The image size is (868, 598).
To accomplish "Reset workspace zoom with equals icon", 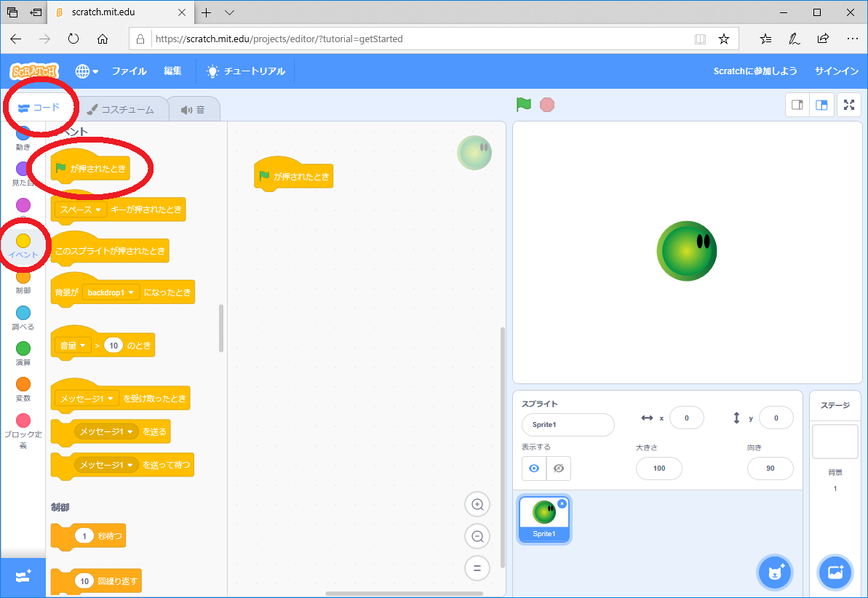I will pos(477,568).
